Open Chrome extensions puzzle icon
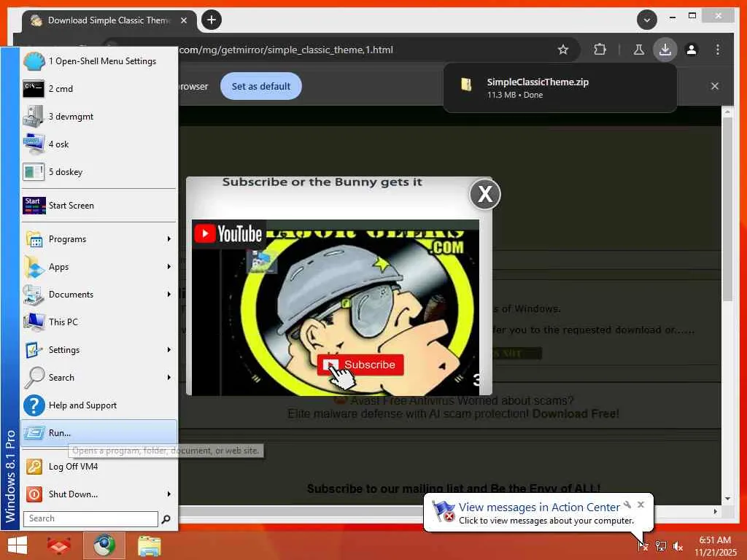The image size is (747, 560). click(x=600, y=50)
